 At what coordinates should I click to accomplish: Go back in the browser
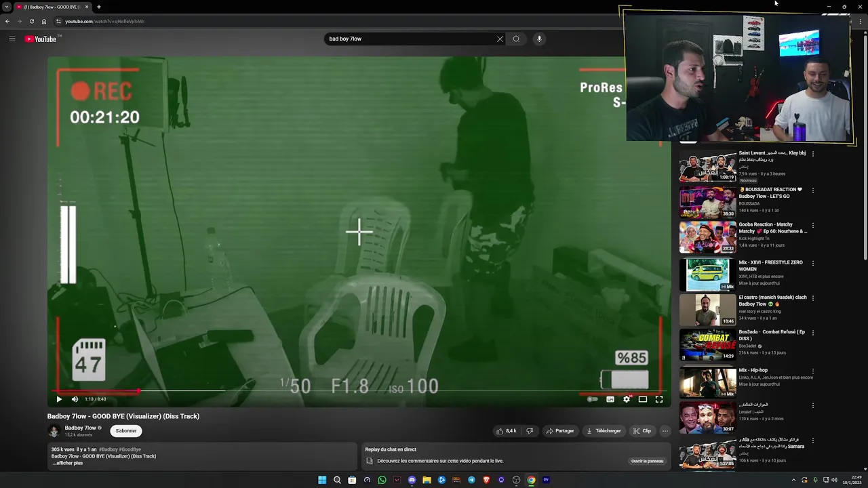[x=7, y=21]
